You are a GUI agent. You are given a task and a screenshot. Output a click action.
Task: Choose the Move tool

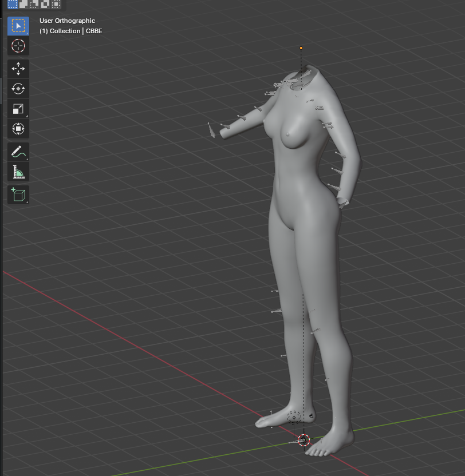coord(18,69)
